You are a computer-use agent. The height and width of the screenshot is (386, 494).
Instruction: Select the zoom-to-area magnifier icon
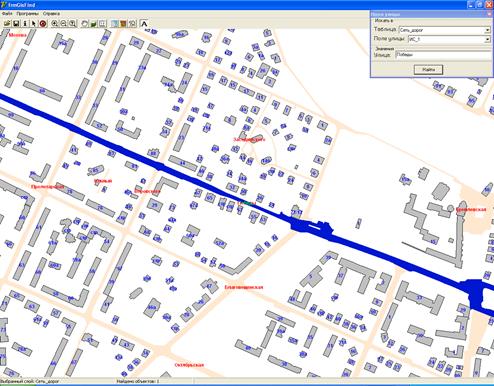pyautogui.click(x=72, y=23)
